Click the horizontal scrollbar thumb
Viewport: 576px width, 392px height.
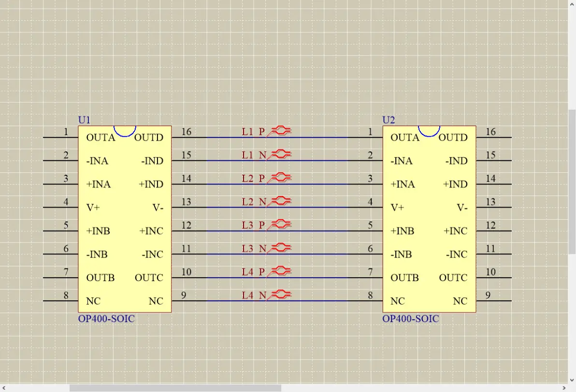pos(175,388)
